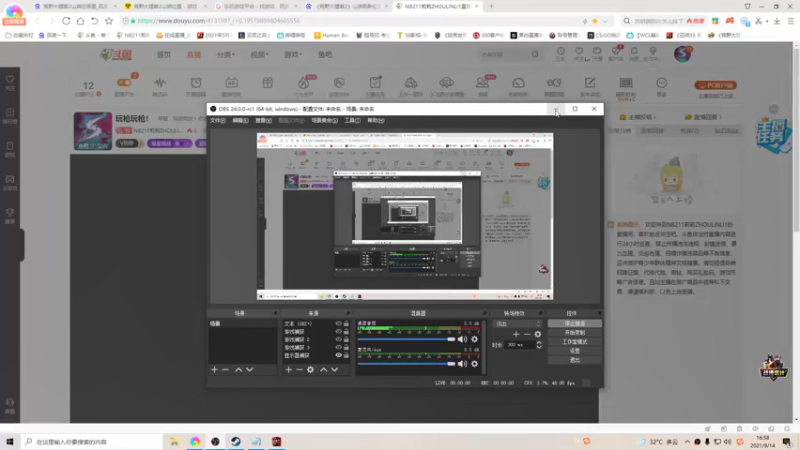The width and height of the screenshot is (800, 450).
Task: Expand the 分类 dropdown on Douyu
Action: click(226, 55)
